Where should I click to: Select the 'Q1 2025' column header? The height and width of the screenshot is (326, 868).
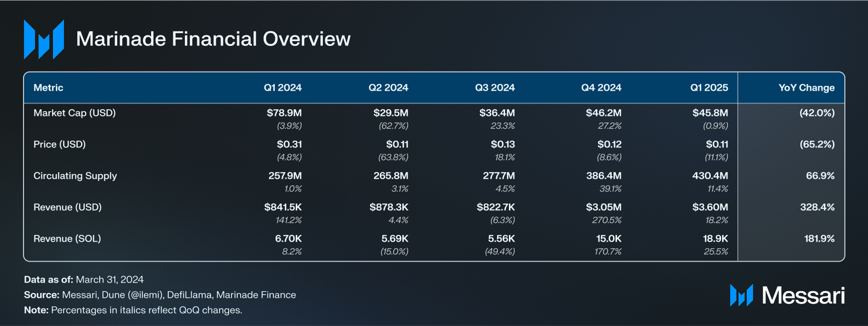709,88
